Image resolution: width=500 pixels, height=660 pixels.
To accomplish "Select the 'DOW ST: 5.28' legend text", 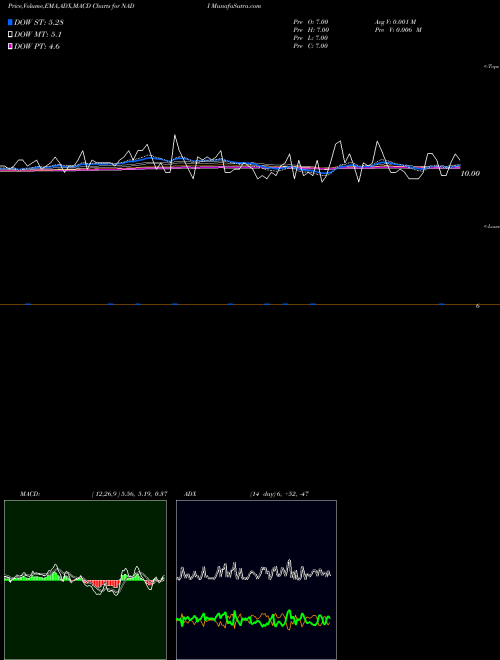I will point(39,22).
